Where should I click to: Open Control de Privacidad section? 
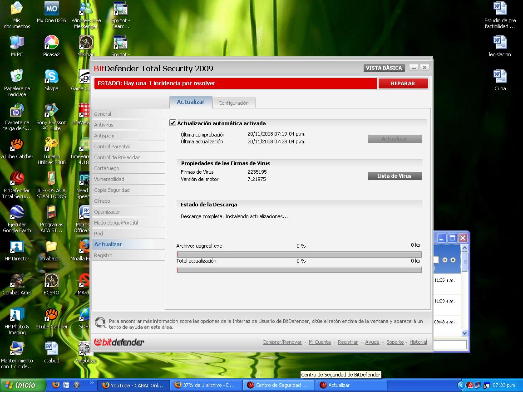point(128,157)
